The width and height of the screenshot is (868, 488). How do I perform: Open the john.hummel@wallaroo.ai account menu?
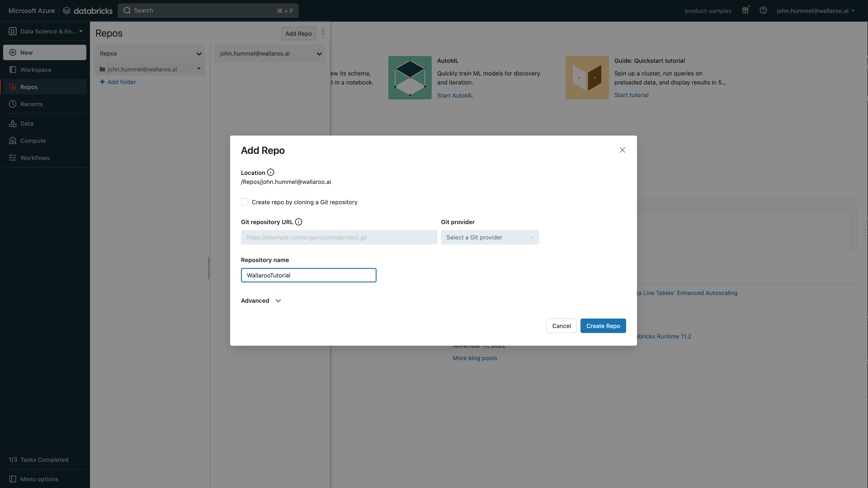tap(815, 11)
